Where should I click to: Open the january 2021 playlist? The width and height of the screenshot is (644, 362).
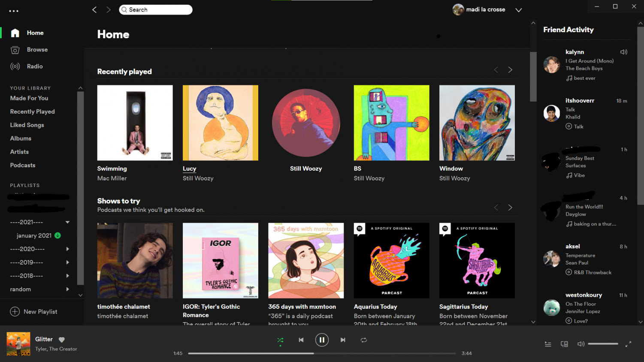tap(34, 235)
